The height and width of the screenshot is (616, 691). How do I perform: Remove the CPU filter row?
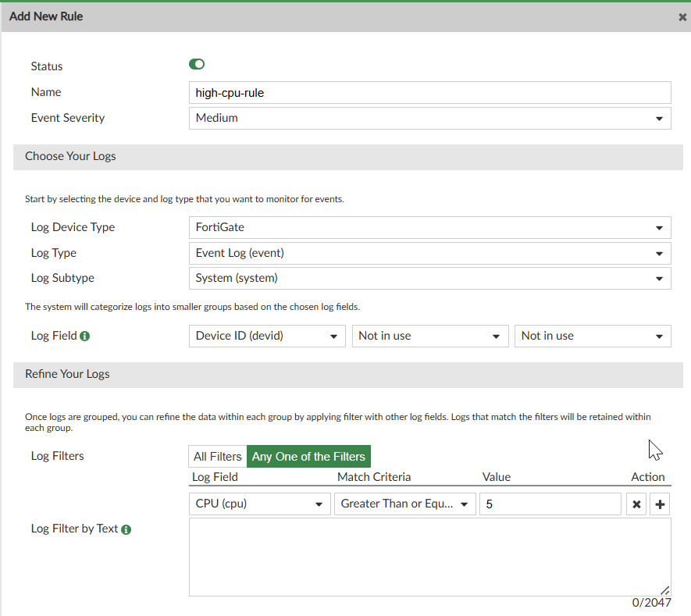[636, 504]
